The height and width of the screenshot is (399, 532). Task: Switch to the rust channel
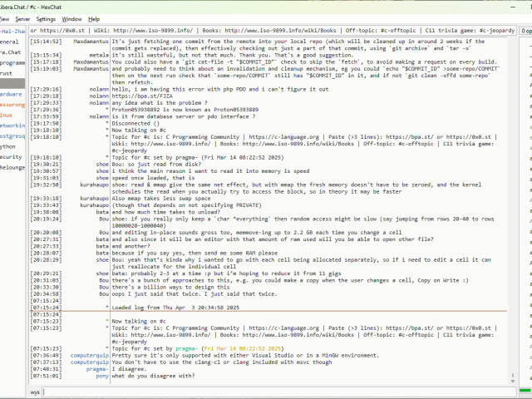(x=7, y=73)
